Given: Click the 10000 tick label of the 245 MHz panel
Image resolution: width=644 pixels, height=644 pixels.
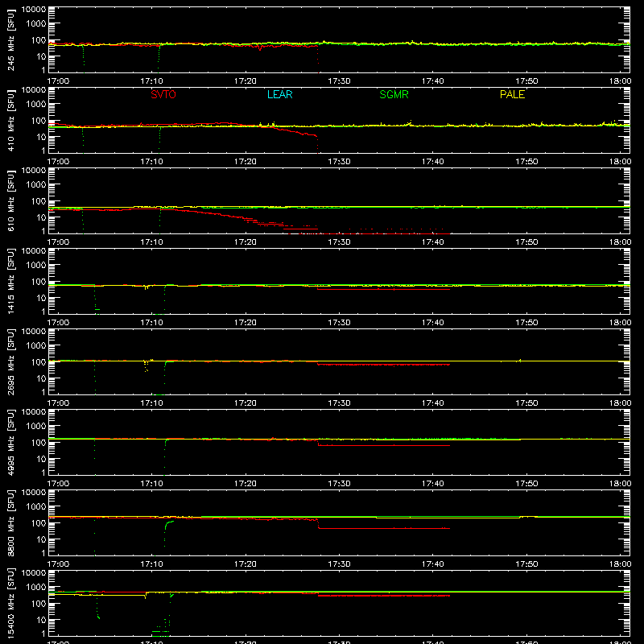Looking at the screenshot, I should (x=34, y=10).
